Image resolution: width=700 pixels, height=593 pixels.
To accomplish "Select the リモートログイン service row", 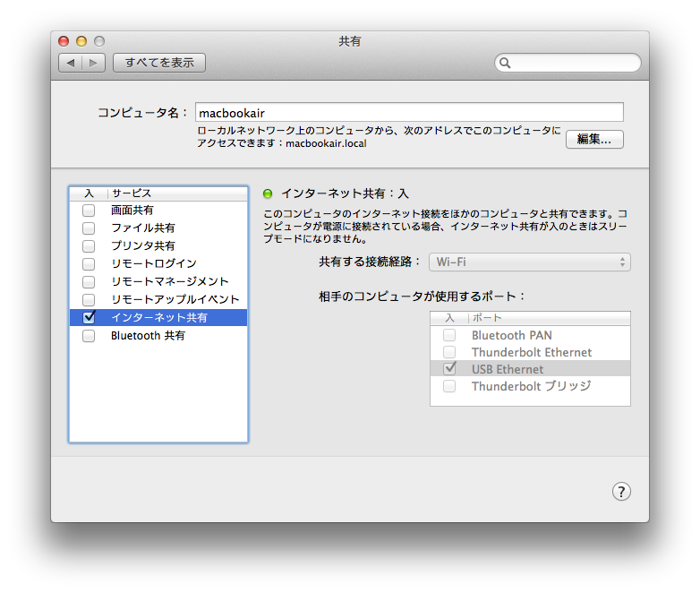I will (x=158, y=263).
